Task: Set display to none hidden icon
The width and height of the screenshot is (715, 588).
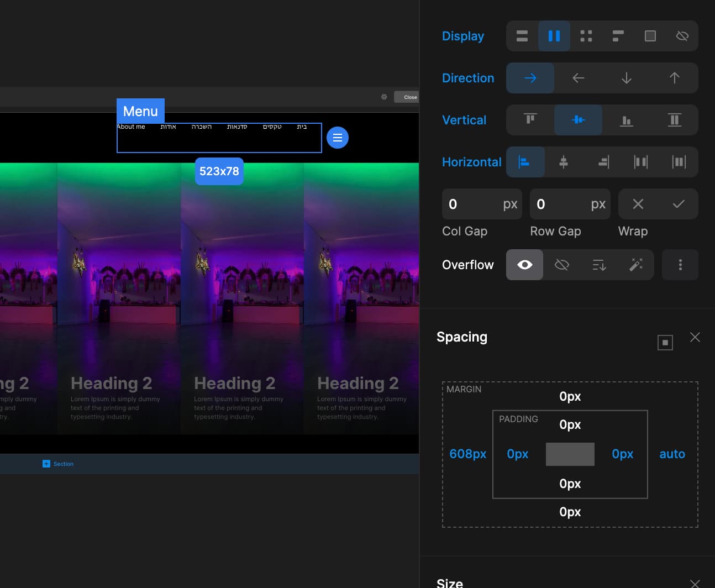Action: coord(682,36)
